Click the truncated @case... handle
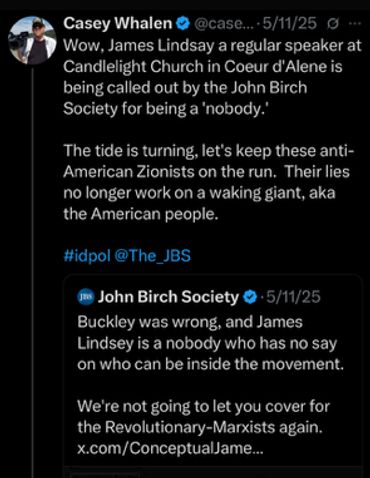 pos(224,24)
